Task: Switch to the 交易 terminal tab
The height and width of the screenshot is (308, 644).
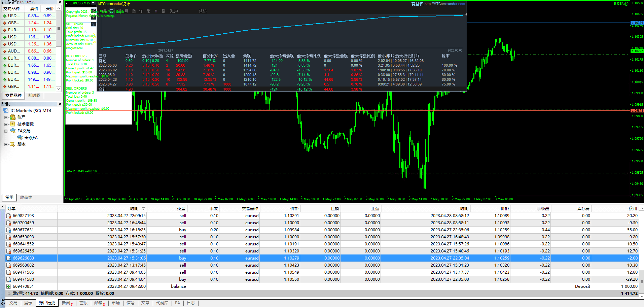Action: point(13,303)
